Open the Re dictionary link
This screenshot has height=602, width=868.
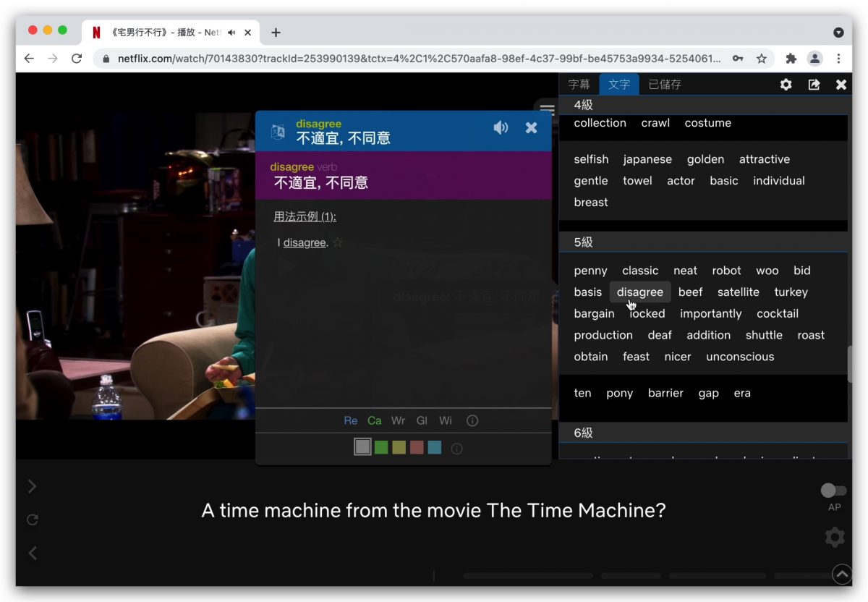[x=351, y=420]
